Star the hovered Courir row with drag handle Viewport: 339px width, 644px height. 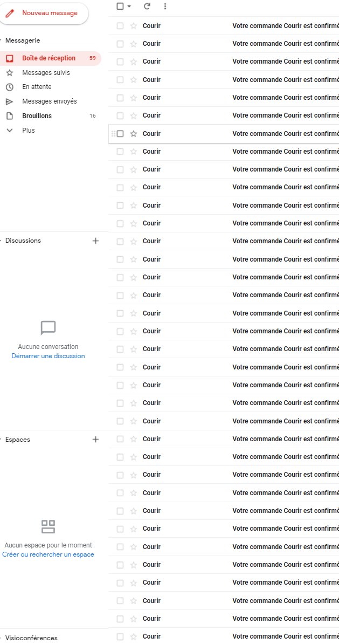coord(133,133)
